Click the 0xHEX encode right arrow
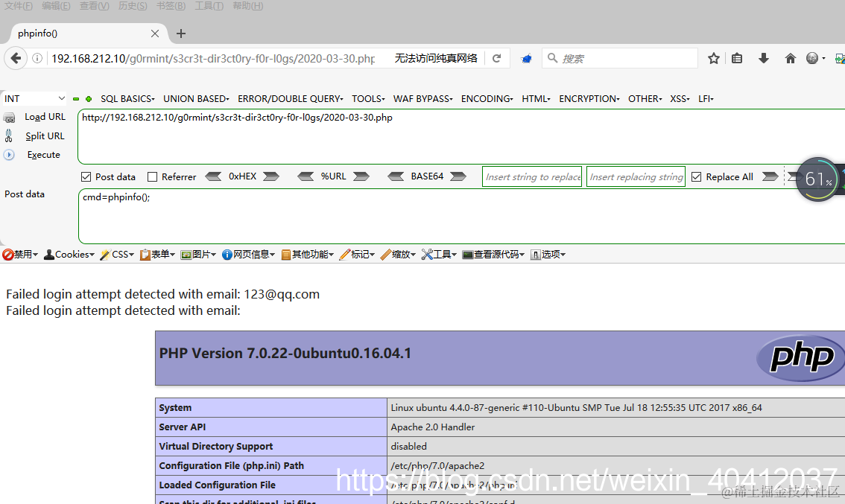Screen dimensions: 845x504 (271, 176)
